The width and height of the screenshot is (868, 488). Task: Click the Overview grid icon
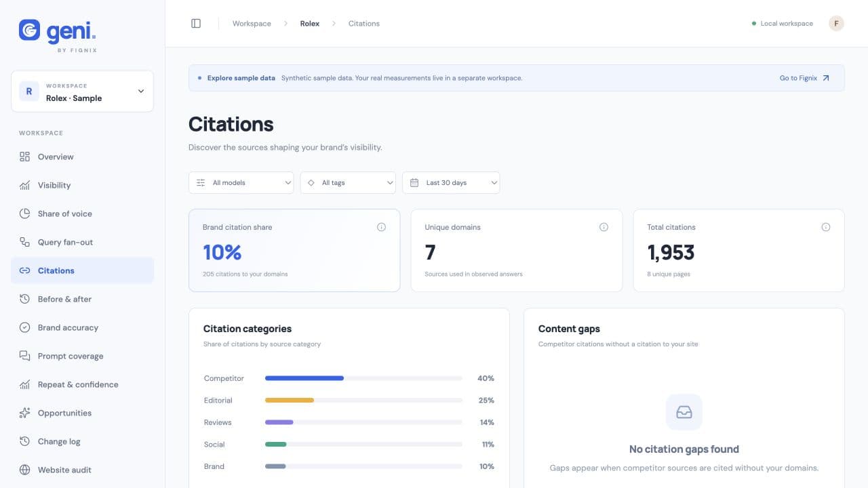click(25, 157)
